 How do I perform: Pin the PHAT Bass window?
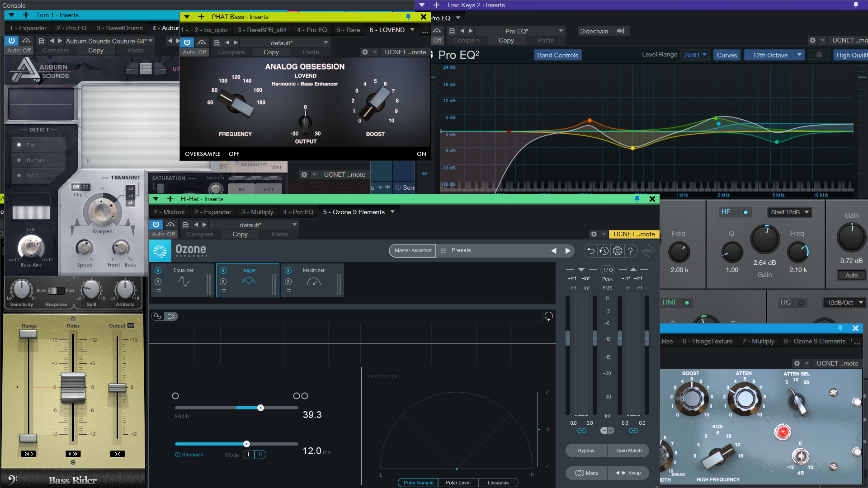point(408,17)
